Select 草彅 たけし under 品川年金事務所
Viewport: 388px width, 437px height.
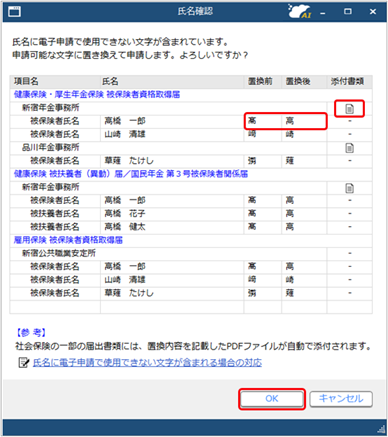pyautogui.click(x=129, y=161)
